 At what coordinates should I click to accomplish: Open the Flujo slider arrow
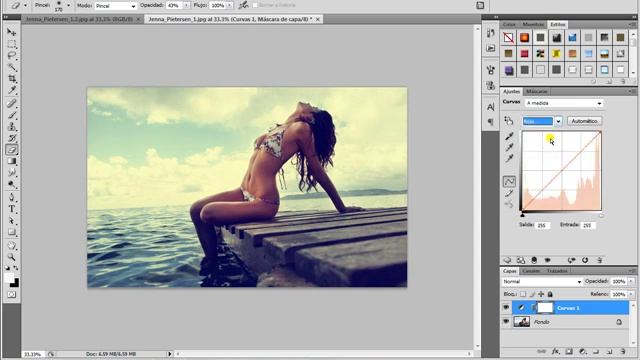point(230,5)
